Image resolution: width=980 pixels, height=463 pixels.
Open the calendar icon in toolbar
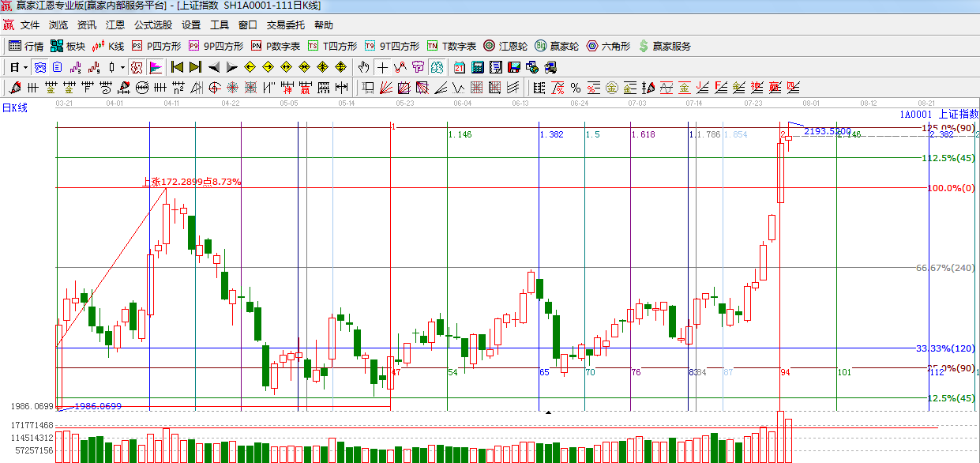(460, 67)
